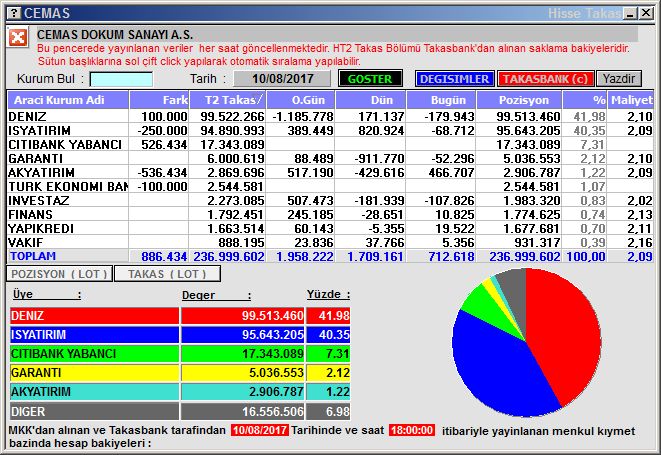Screen dimensions: 661x455
Task: Click the O.Gün value 507.473
Action: 310,200
